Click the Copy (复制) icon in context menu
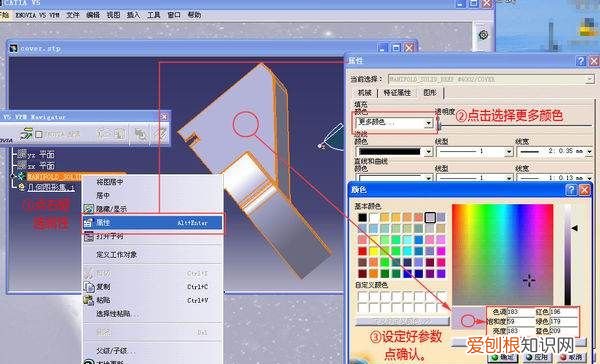This screenshot has width=600, height=364. coord(89,286)
